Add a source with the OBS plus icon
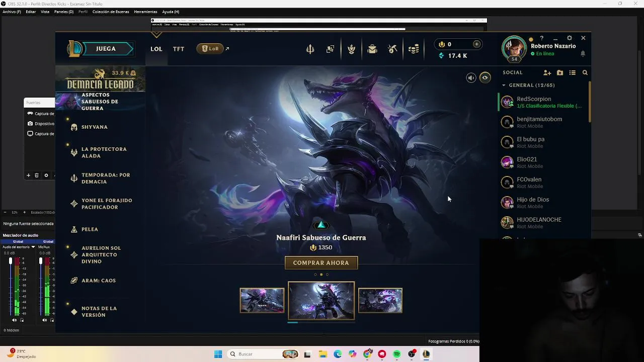 pos(29,175)
